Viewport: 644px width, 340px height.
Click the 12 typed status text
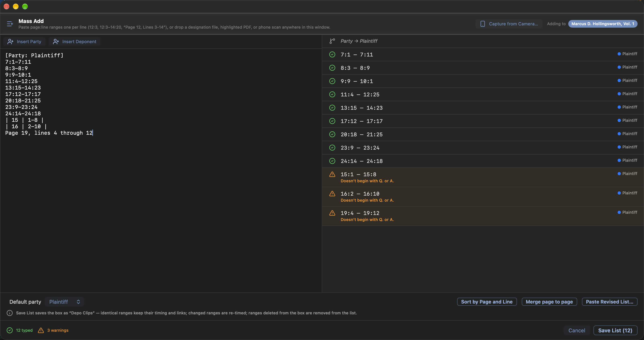coord(24,330)
